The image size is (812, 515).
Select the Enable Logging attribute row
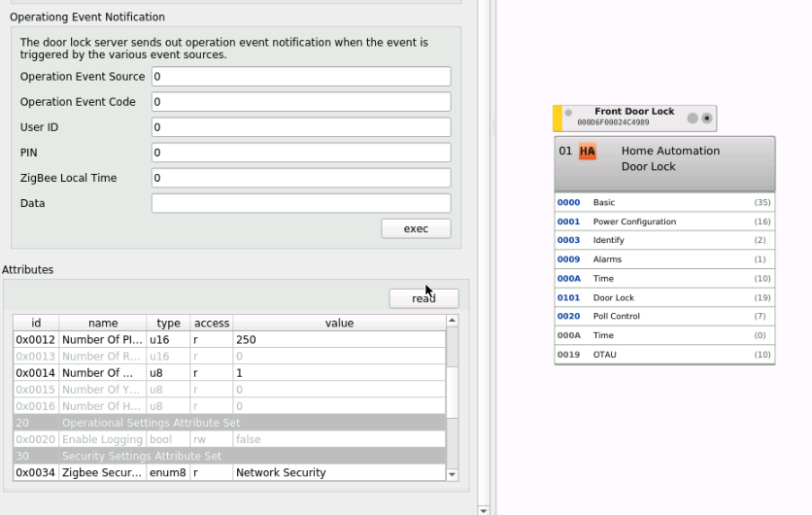(x=229, y=439)
